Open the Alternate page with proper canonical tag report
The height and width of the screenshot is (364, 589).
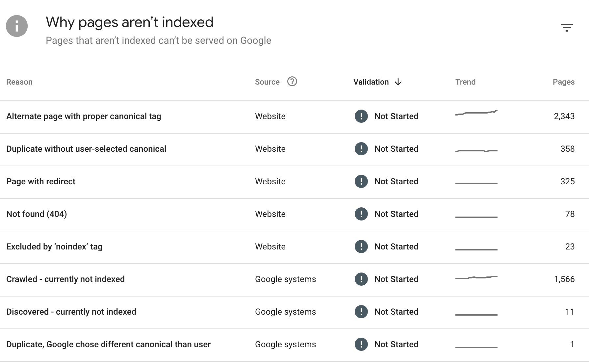[x=83, y=116]
